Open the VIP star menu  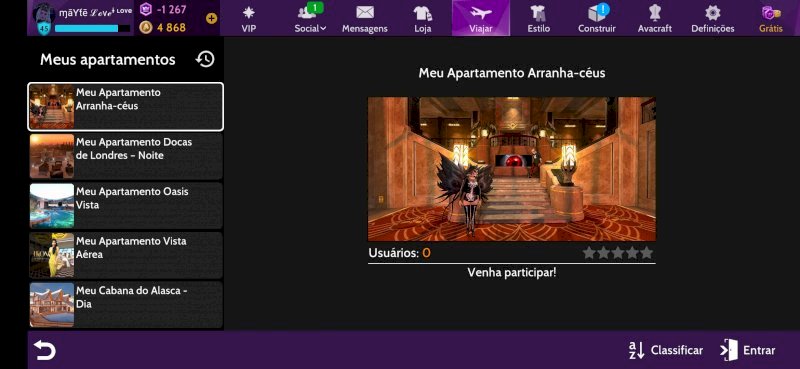(x=248, y=18)
